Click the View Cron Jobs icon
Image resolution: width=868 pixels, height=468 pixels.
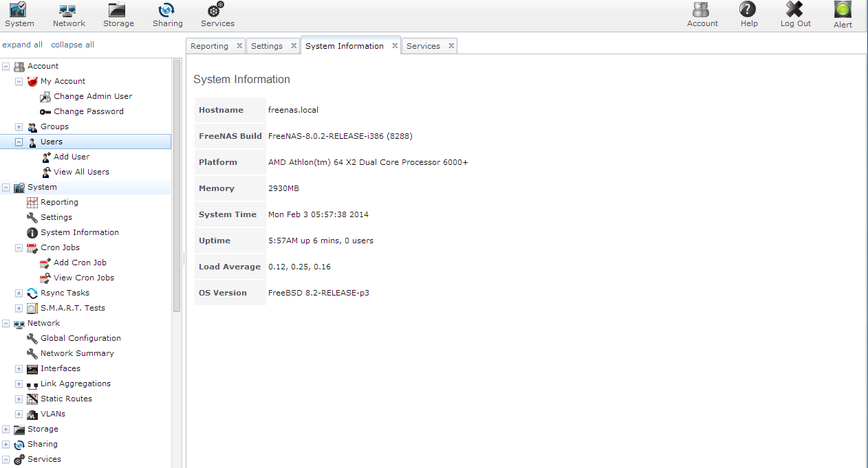point(45,278)
